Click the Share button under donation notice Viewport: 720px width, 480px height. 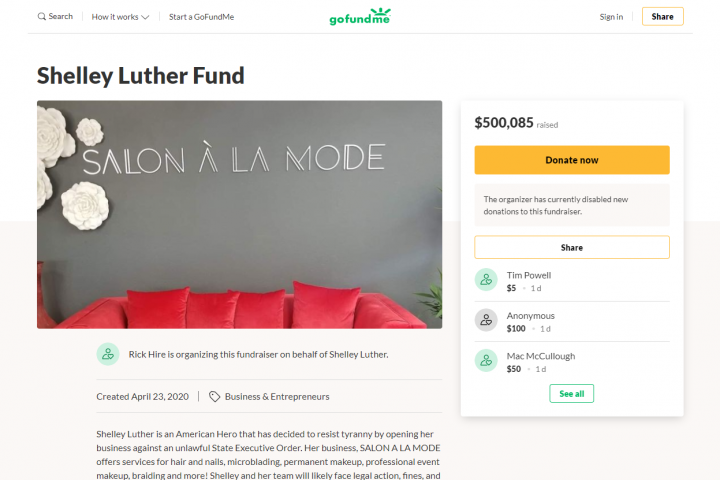[572, 247]
